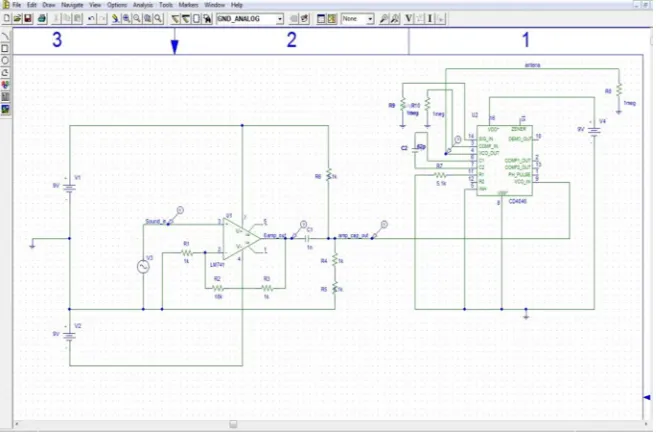
Task: Open the Get New Part browser
Action: [x=207, y=19]
